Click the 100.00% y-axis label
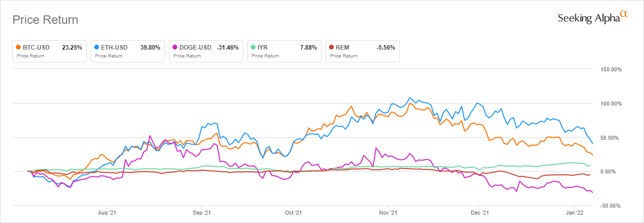Image resolution: width=644 pixels, height=223 pixels. tap(610, 104)
